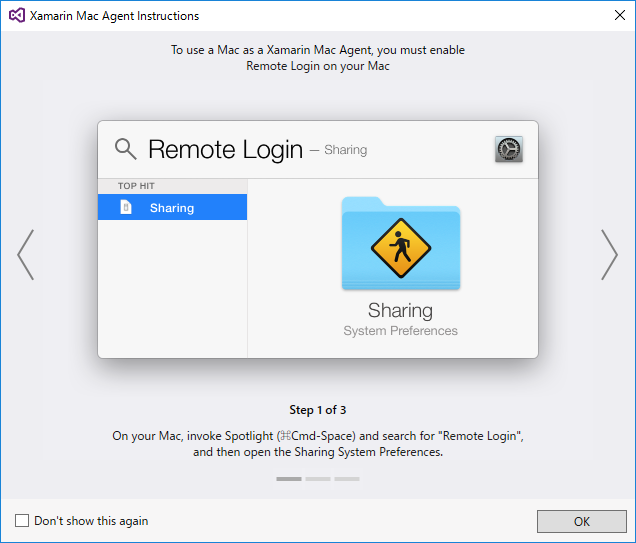Image resolution: width=636 pixels, height=543 pixels.
Task: Jump to third step page indicator
Action: tap(347, 479)
